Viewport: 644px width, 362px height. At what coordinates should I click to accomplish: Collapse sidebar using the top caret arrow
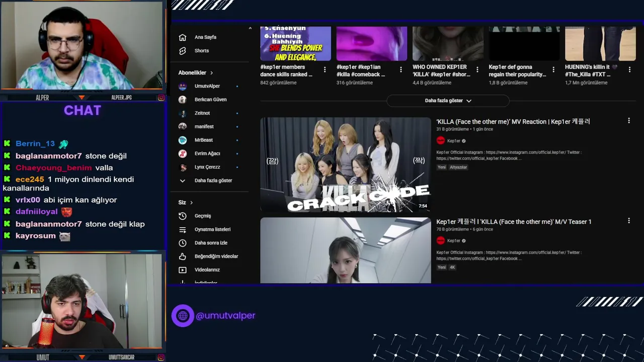pyautogui.click(x=250, y=28)
